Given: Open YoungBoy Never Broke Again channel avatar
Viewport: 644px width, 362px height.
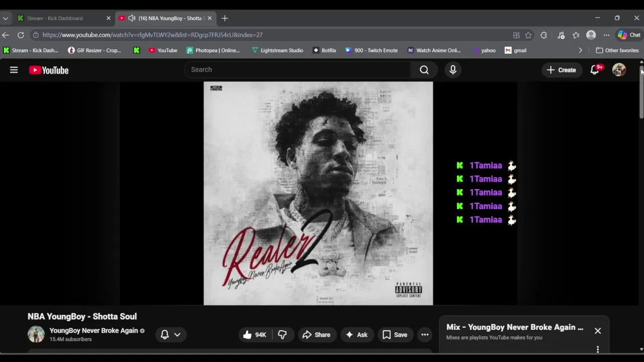Looking at the screenshot, I should [x=36, y=334].
